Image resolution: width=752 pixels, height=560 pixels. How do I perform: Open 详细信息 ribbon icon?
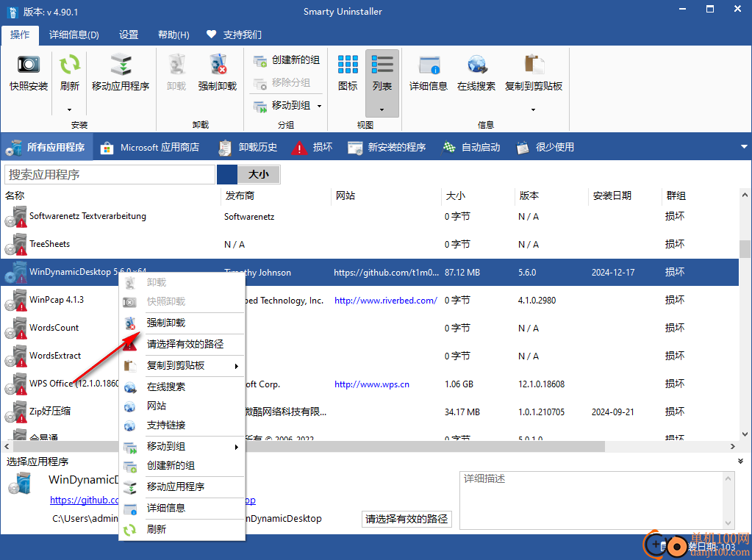pyautogui.click(x=429, y=65)
